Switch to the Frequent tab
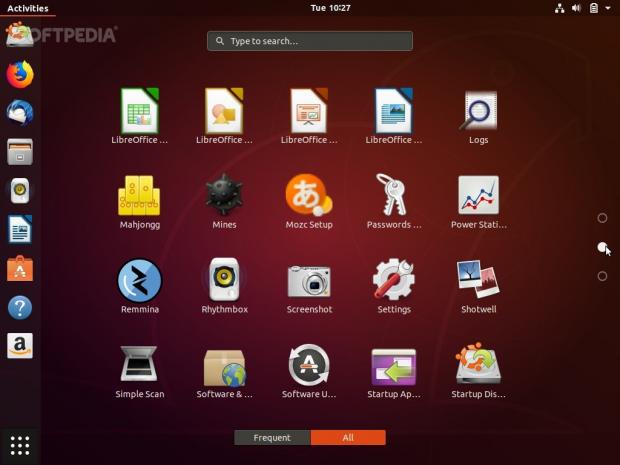Screen dimensions: 620x465 [272, 438]
